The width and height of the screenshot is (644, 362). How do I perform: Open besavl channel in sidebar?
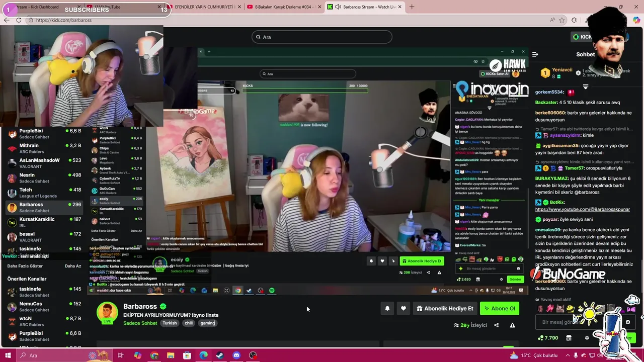point(44,237)
